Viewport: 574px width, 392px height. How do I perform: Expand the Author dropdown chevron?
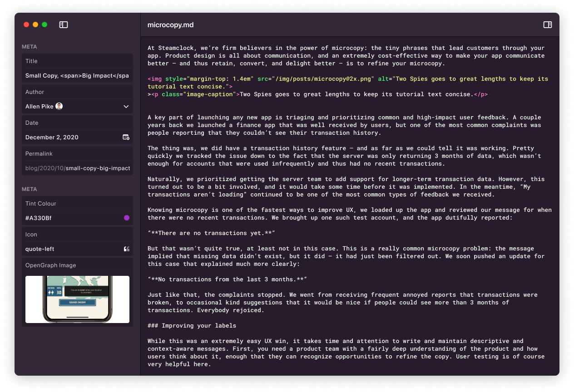[x=126, y=107]
